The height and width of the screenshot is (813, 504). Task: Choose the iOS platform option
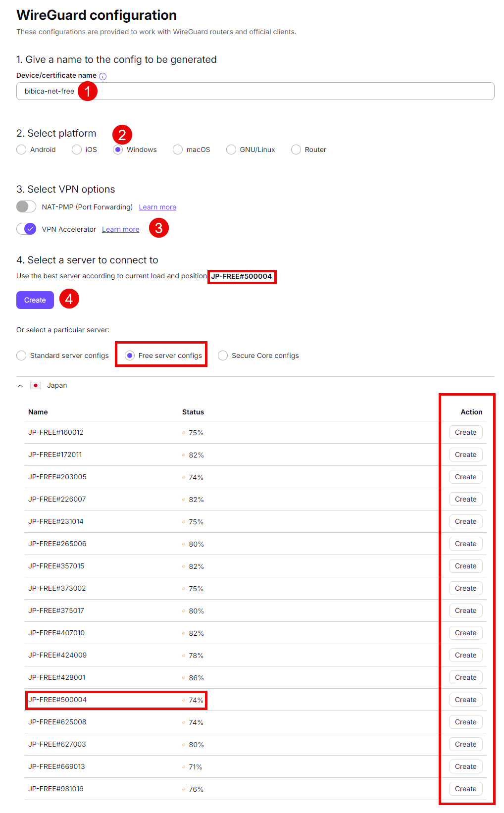(77, 150)
